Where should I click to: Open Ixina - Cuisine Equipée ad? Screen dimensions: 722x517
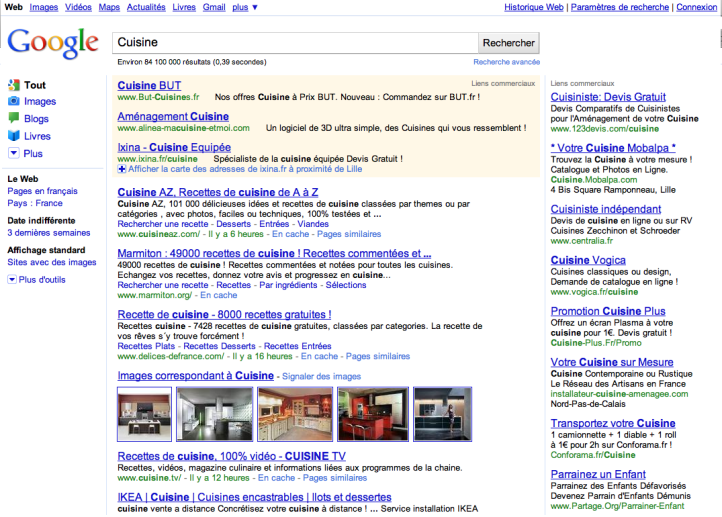tap(174, 147)
